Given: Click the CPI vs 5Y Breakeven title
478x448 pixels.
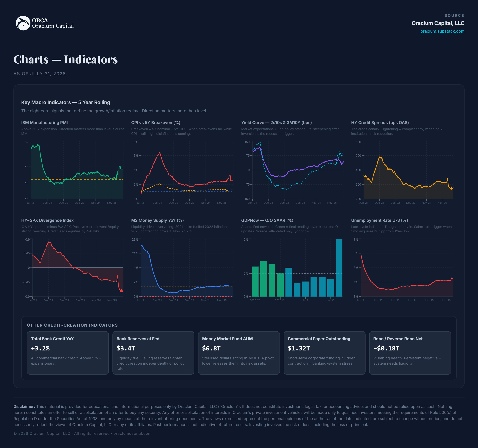Looking at the screenshot, I should pyautogui.click(x=156, y=123).
